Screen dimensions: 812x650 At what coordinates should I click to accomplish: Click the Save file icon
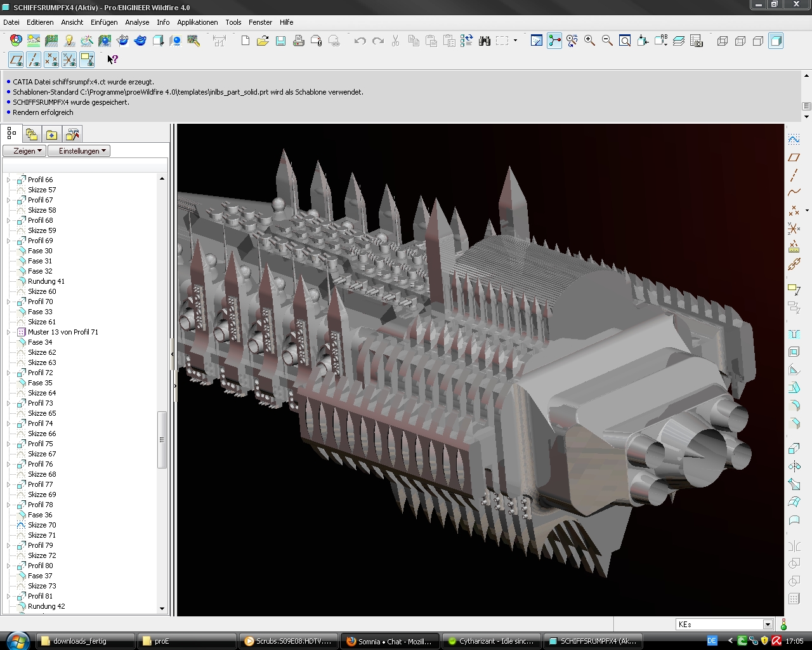(x=280, y=41)
